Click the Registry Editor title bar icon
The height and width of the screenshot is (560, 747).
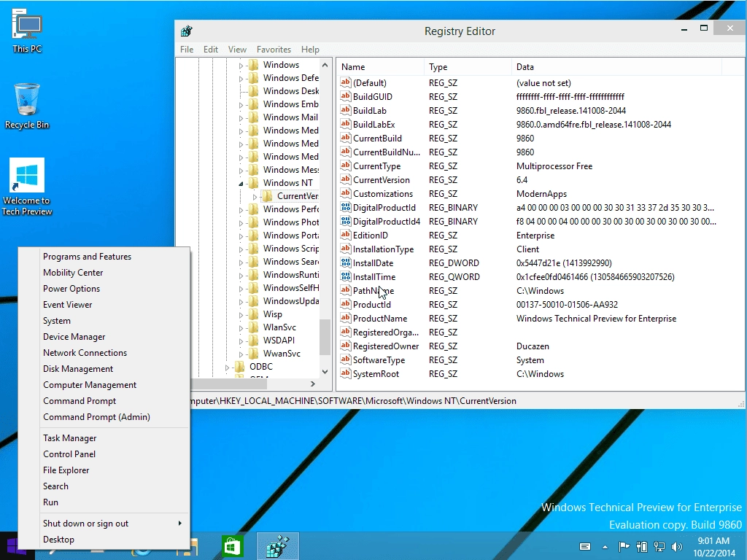[186, 31]
